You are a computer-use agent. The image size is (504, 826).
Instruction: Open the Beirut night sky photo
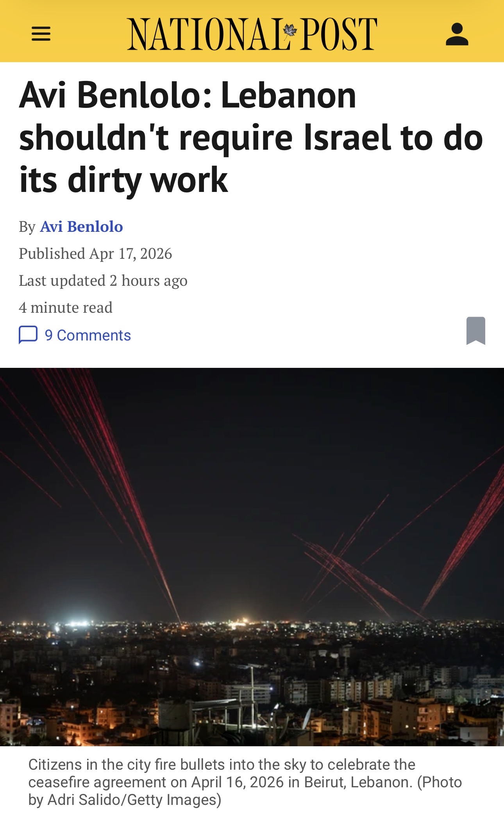252,557
